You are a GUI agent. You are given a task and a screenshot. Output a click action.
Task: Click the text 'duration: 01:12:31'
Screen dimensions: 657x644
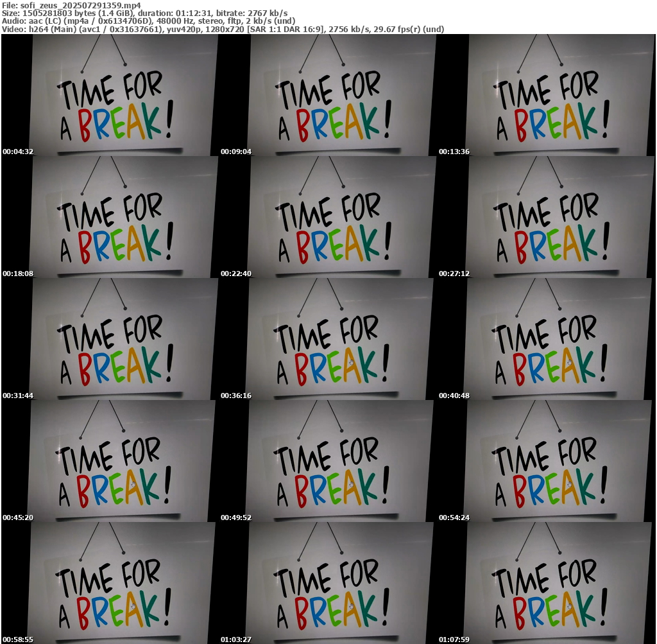(x=175, y=13)
